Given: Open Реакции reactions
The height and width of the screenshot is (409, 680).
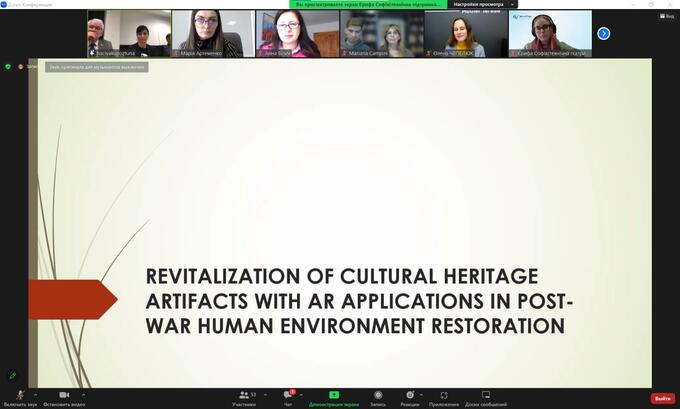Looking at the screenshot, I should (x=409, y=395).
